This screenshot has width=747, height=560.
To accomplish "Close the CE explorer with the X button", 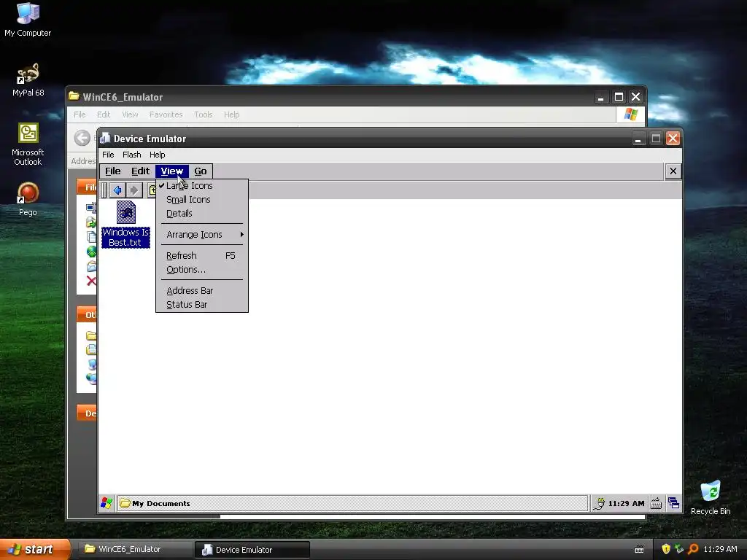I will click(x=673, y=171).
